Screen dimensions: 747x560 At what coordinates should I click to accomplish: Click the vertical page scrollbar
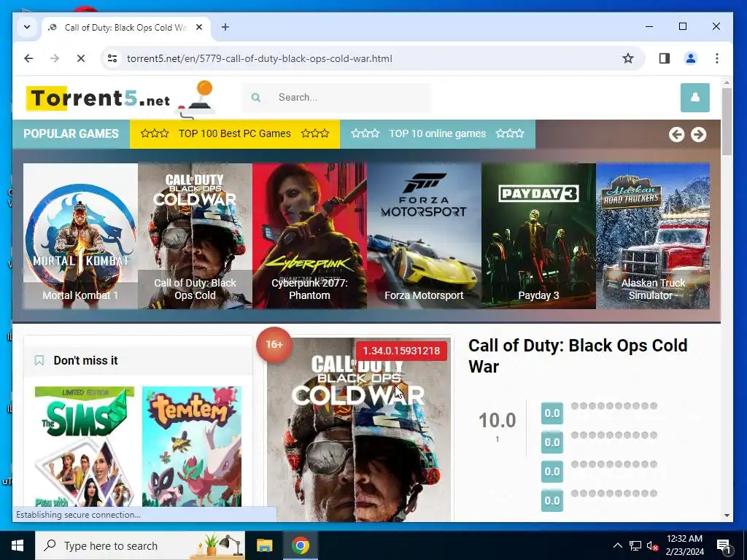click(727, 122)
